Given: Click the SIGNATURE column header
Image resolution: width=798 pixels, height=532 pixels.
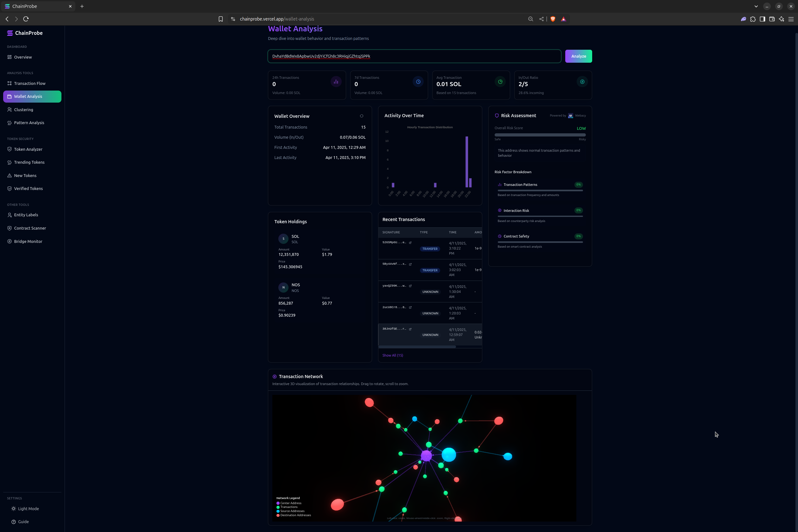Looking at the screenshot, I should pos(391,232).
